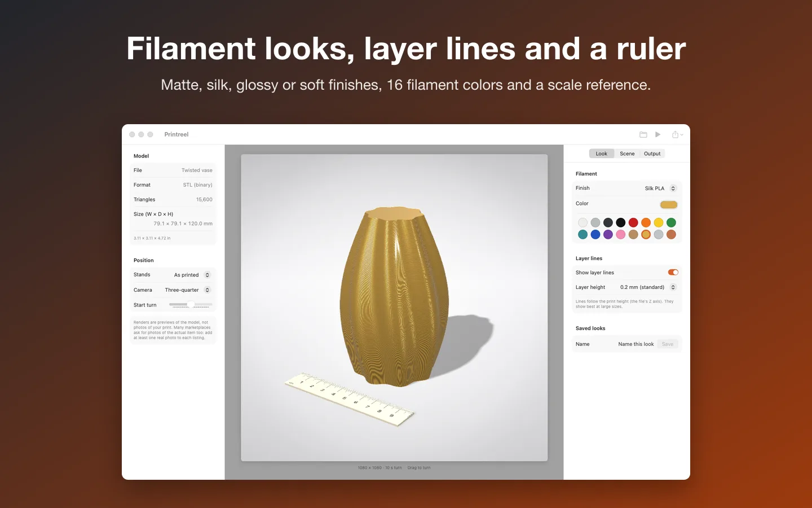812x508 pixels.
Task: Choose the black filament color swatch
Action: [621, 222]
